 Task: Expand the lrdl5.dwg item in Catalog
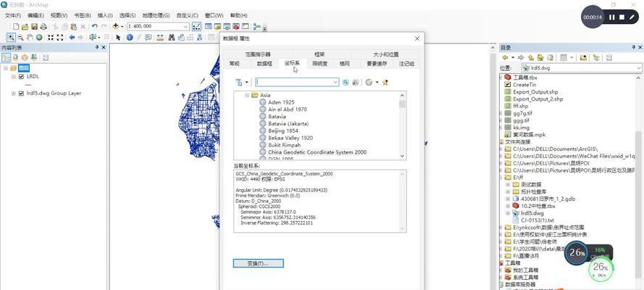(508, 213)
